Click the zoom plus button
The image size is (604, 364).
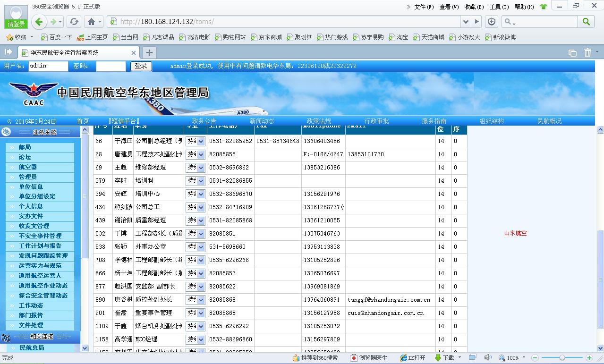[x=589, y=358]
